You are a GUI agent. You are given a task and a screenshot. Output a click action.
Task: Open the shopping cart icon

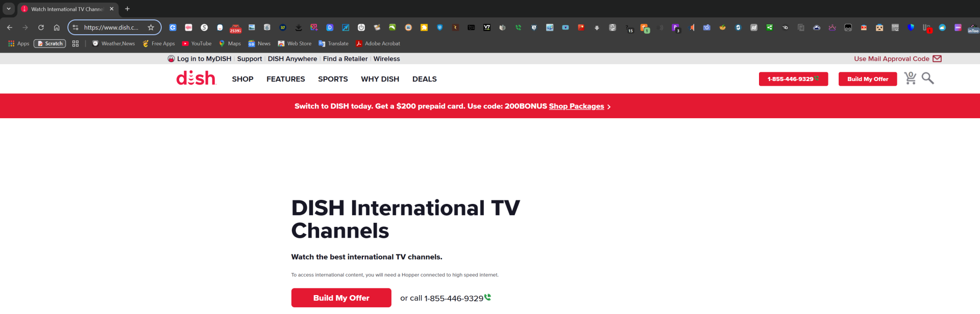(x=910, y=78)
